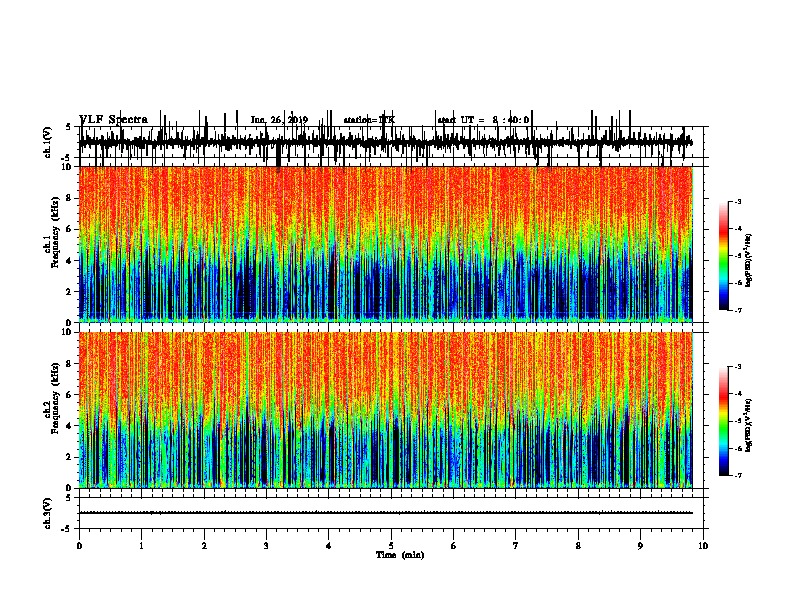The height and width of the screenshot is (612, 792).
Task: Click the "4" tick on the time axis
Action: pos(329,546)
